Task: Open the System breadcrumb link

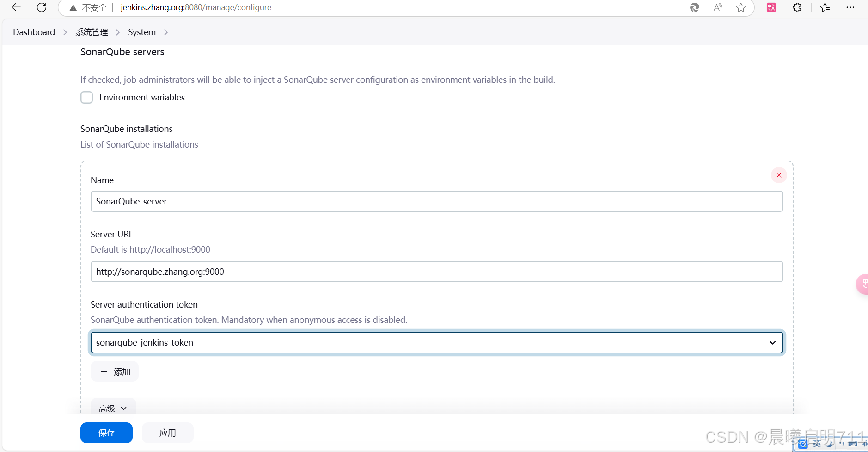Action: click(x=142, y=32)
